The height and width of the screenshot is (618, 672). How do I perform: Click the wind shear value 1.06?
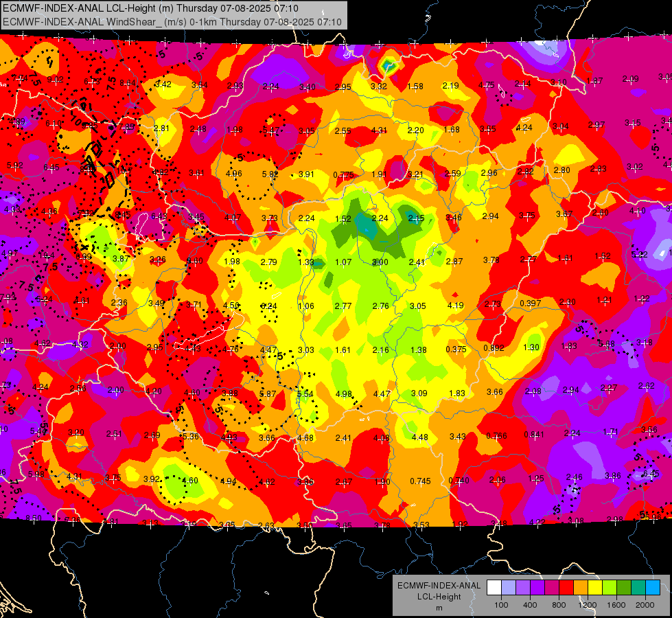(305, 306)
